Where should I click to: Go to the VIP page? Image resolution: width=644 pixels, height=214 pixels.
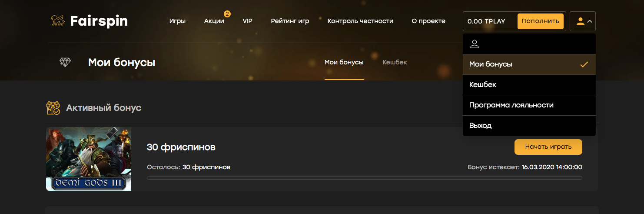[247, 21]
